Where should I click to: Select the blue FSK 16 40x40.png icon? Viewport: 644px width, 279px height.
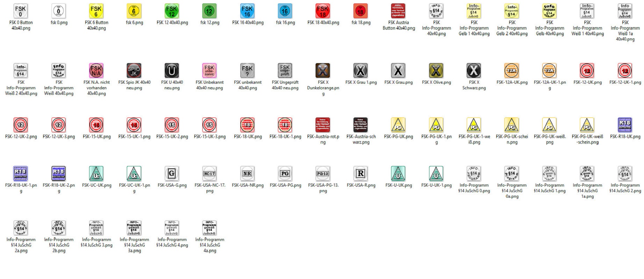248,11
